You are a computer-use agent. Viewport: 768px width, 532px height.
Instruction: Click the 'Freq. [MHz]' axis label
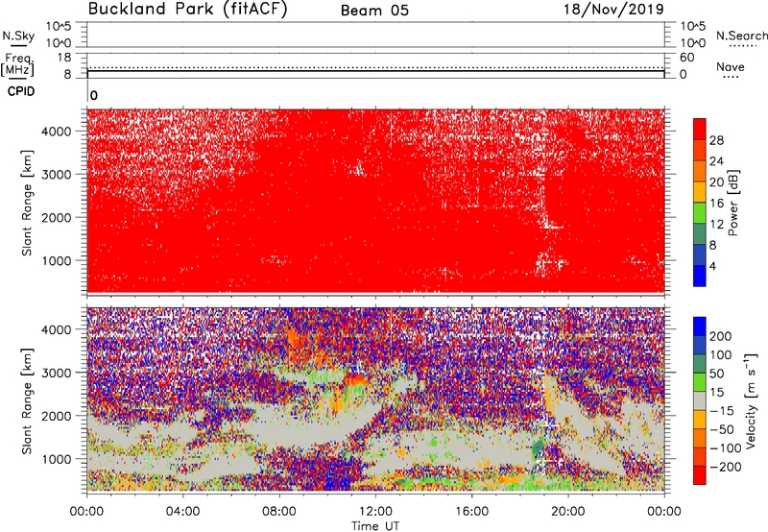click(17, 64)
